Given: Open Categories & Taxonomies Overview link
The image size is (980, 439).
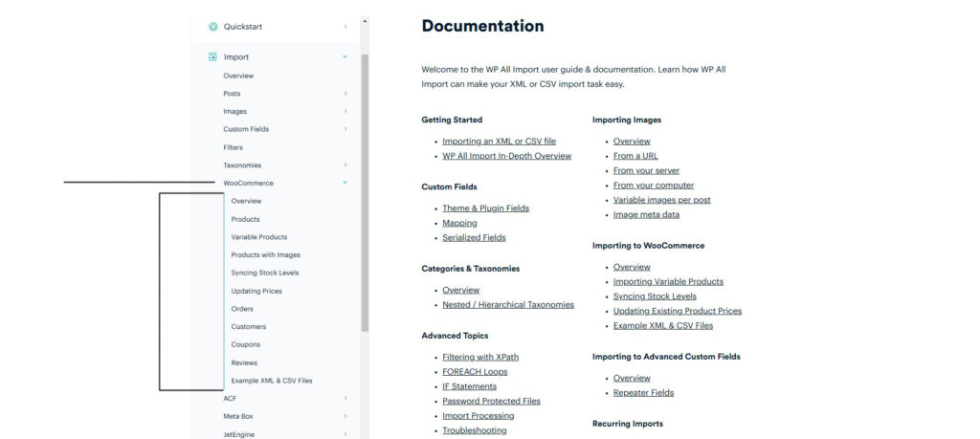Looking at the screenshot, I should click(x=461, y=291).
